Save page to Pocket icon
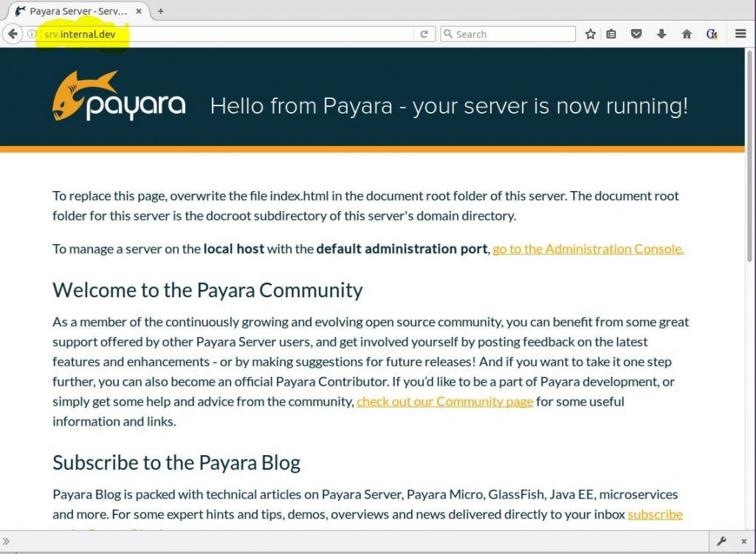 (x=636, y=34)
